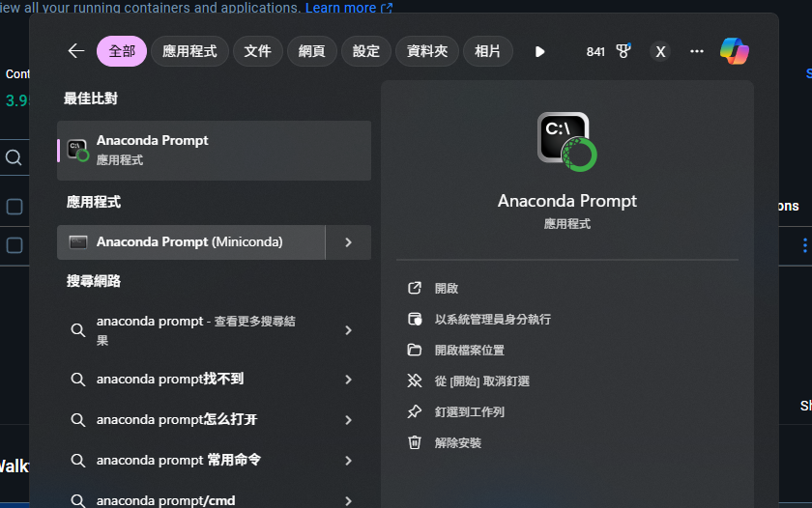
Task: Go back using the left arrow icon
Action: coord(76,51)
